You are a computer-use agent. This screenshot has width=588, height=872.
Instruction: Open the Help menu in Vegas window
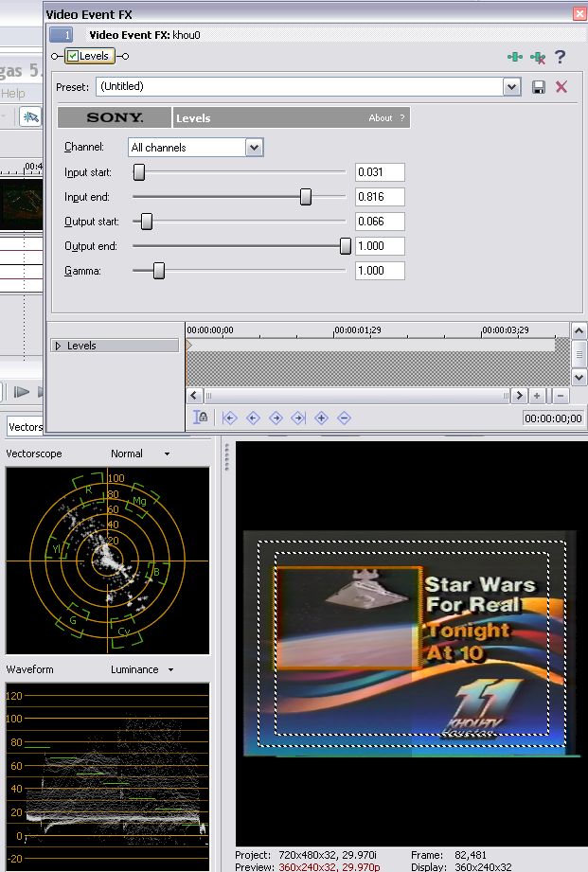(13, 94)
